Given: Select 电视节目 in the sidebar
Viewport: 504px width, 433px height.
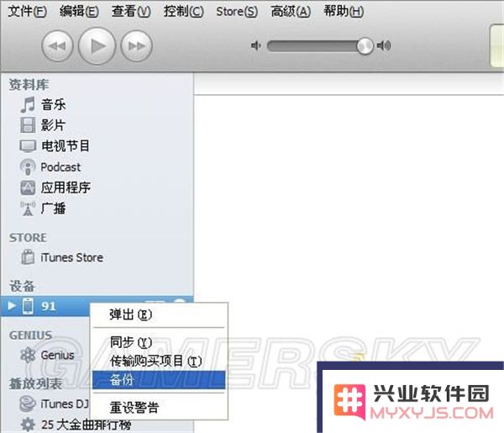Looking at the screenshot, I should point(66,146).
